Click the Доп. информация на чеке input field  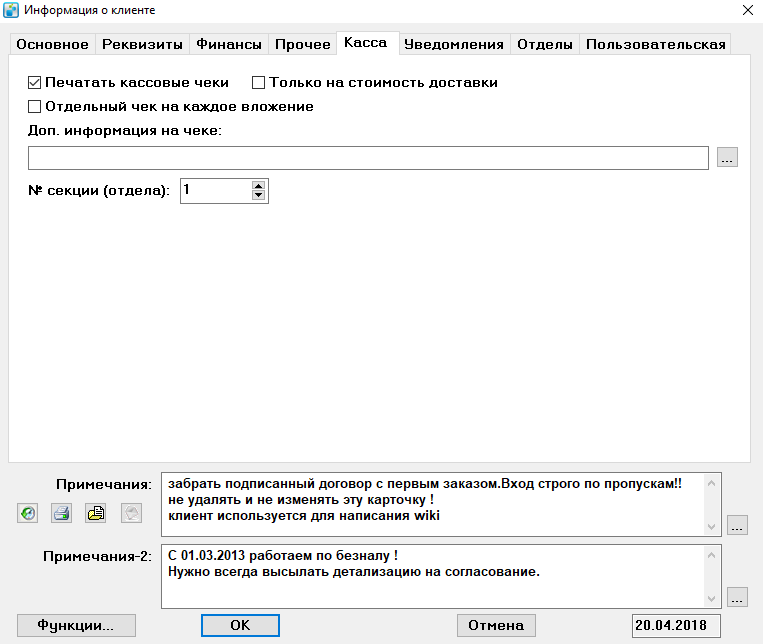368,158
